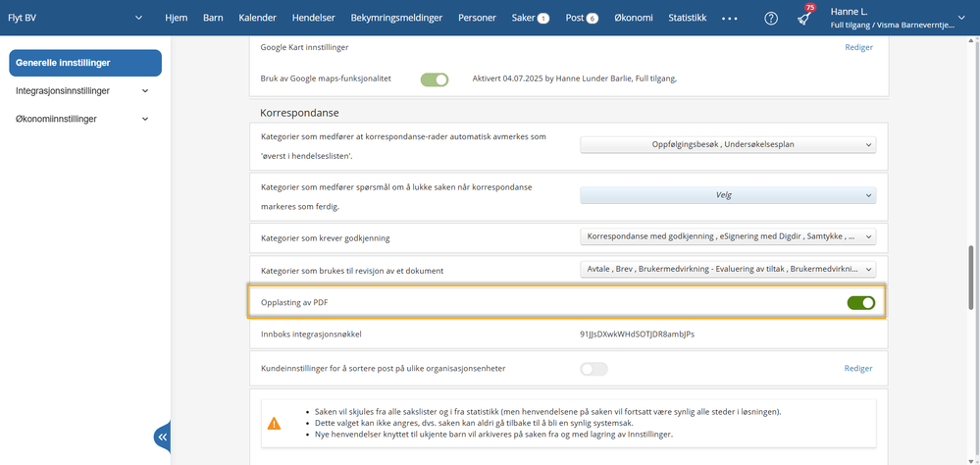Open the Post menu with badge 6
Image resolution: width=980 pixels, height=465 pixels.
point(582,18)
